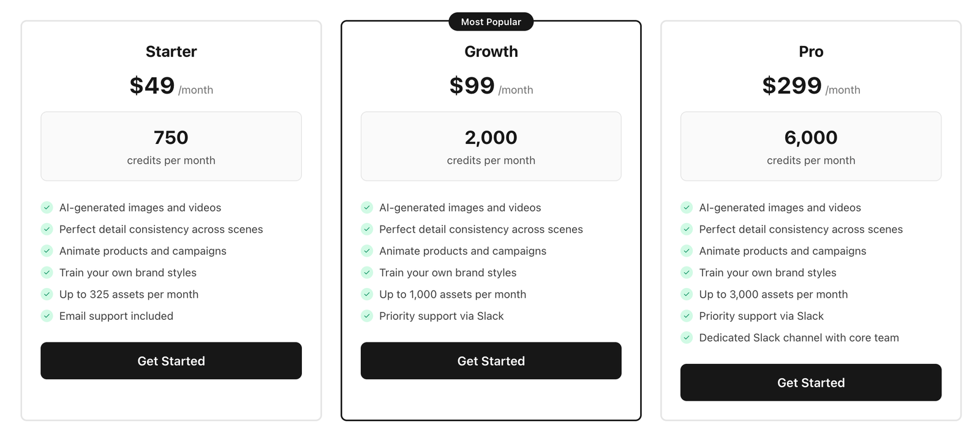Image resolution: width=980 pixels, height=435 pixels.
Task: Click the checkmark beside Perfect detail consistency on Pro
Action: click(687, 229)
